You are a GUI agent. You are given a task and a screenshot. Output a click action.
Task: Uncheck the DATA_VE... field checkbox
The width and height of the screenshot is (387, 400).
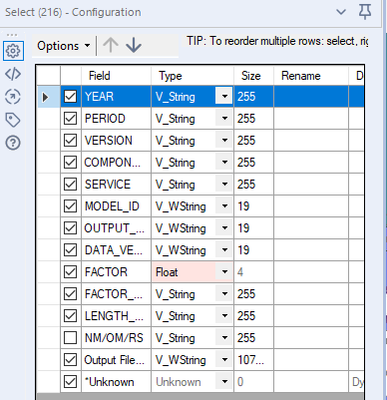70,250
